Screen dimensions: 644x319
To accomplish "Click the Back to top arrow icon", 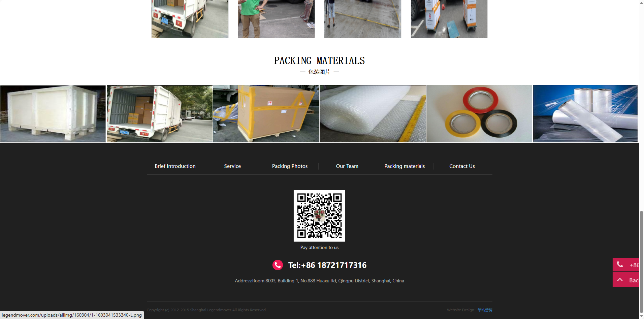I will point(620,280).
